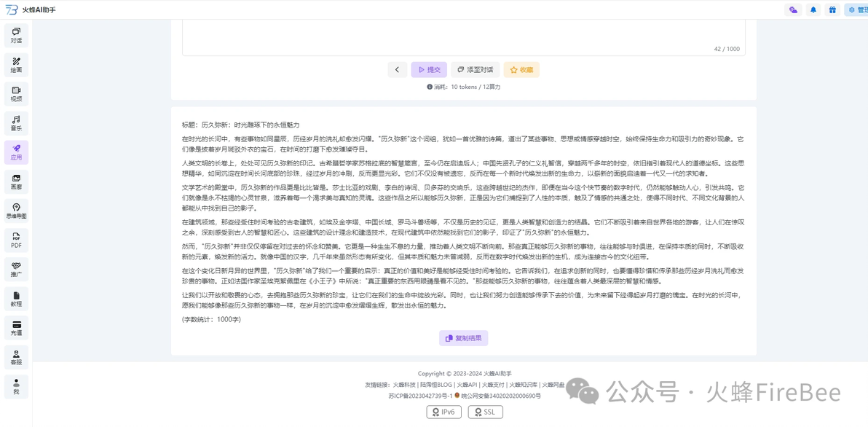The width and height of the screenshot is (868, 427).
Task: Open notifications bell in header
Action: click(x=813, y=9)
